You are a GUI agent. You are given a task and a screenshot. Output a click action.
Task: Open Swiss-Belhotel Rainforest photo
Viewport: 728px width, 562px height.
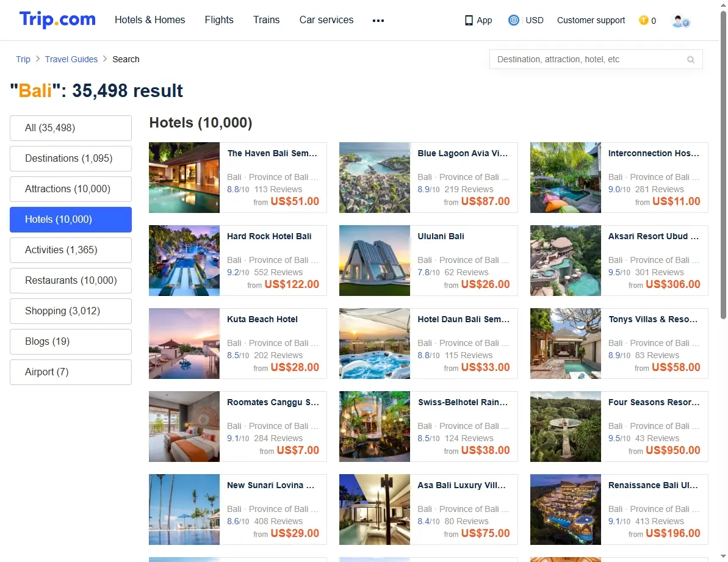[x=375, y=427]
